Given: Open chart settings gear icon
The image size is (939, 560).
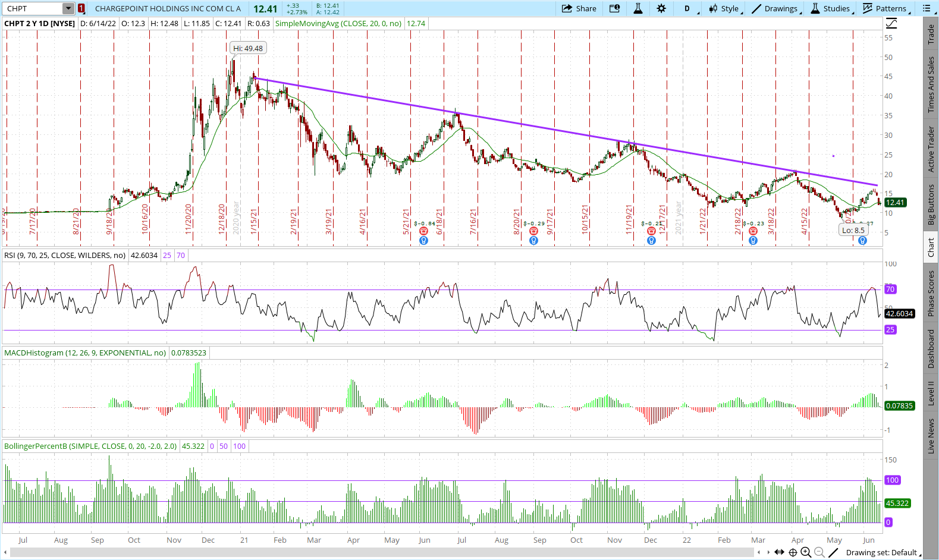Looking at the screenshot, I should tap(661, 8).
